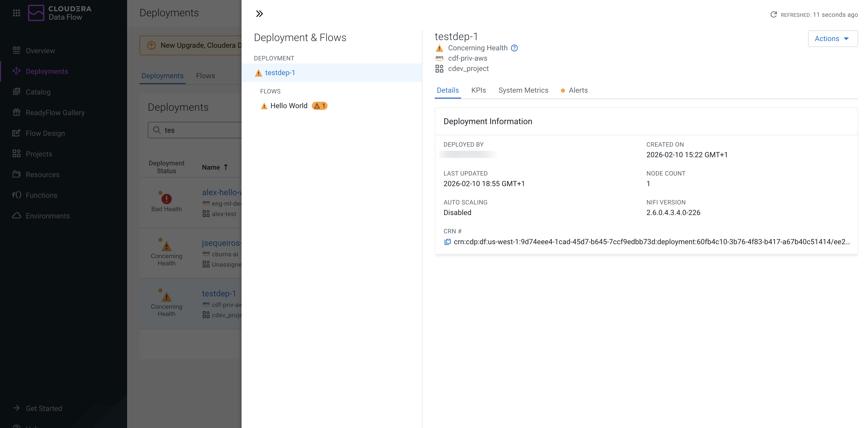Click the search magnifier icon
The width and height of the screenshot is (868, 428).
click(157, 130)
